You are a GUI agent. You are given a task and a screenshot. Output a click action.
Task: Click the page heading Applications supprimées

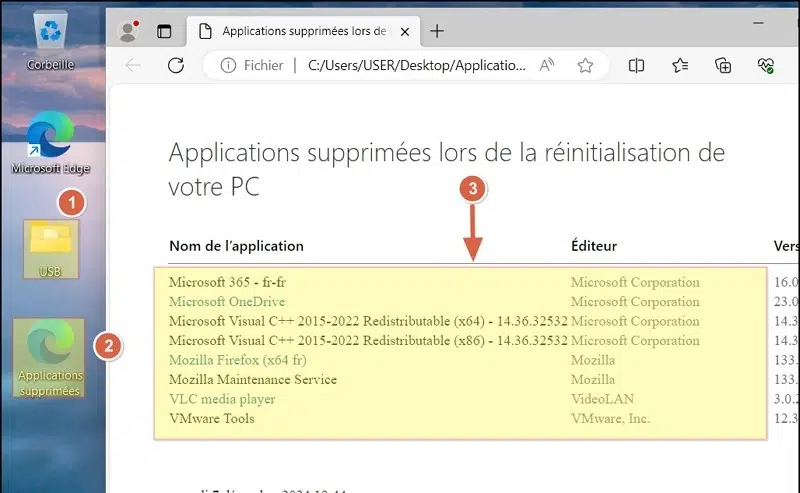446,169
